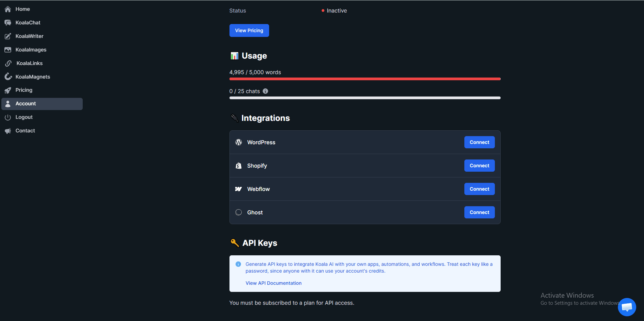Click the Shopify bag icon
The height and width of the screenshot is (321, 644).
239,166
